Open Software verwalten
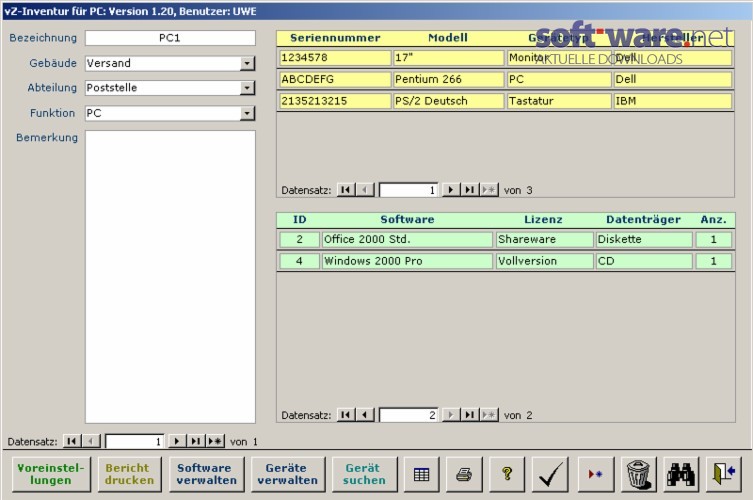The height and width of the screenshot is (500, 753). [x=206, y=475]
